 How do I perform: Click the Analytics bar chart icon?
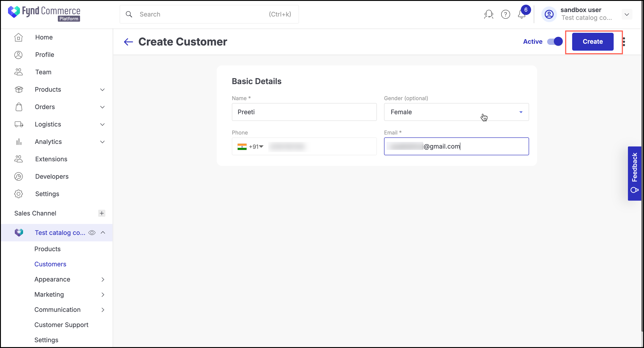(19, 142)
